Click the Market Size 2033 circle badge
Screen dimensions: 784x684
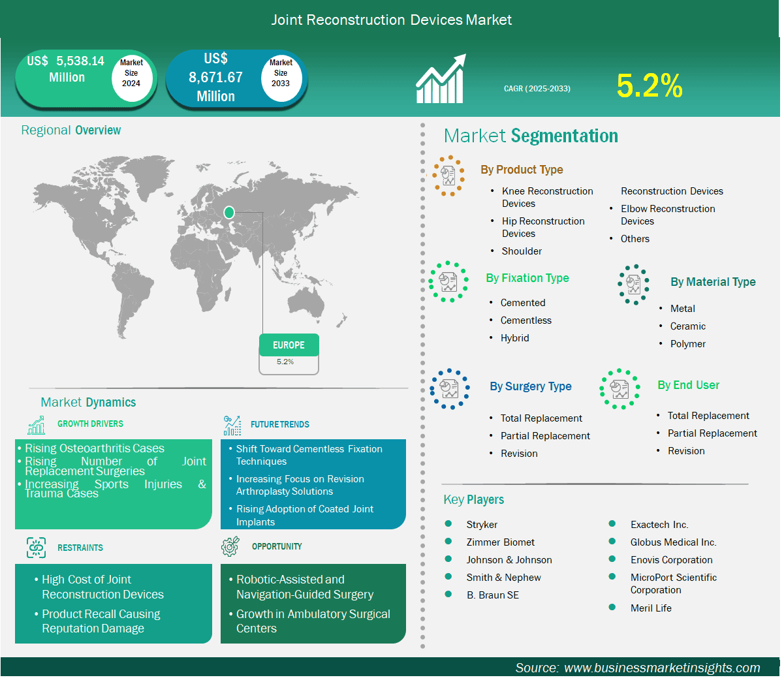281,78
